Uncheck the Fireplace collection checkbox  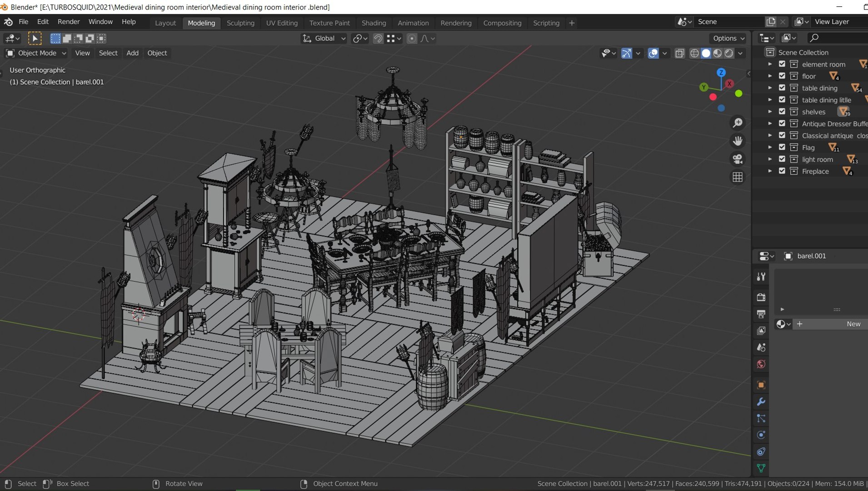pyautogui.click(x=782, y=171)
